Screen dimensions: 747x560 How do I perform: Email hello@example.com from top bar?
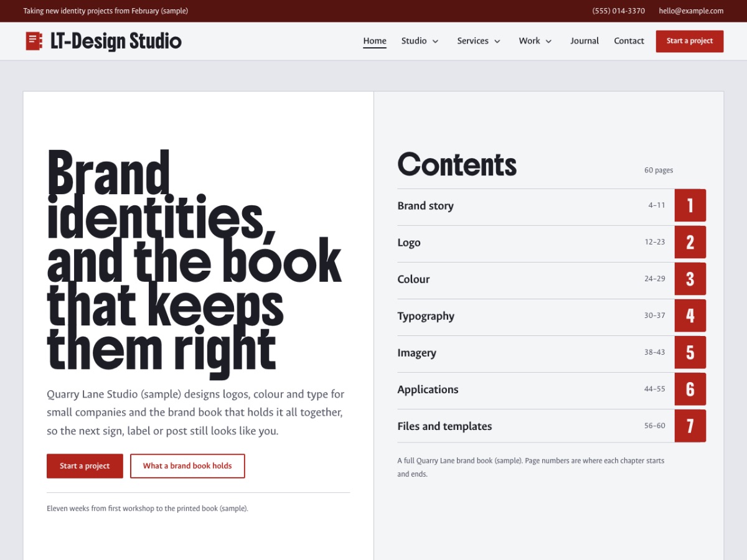pyautogui.click(x=691, y=11)
